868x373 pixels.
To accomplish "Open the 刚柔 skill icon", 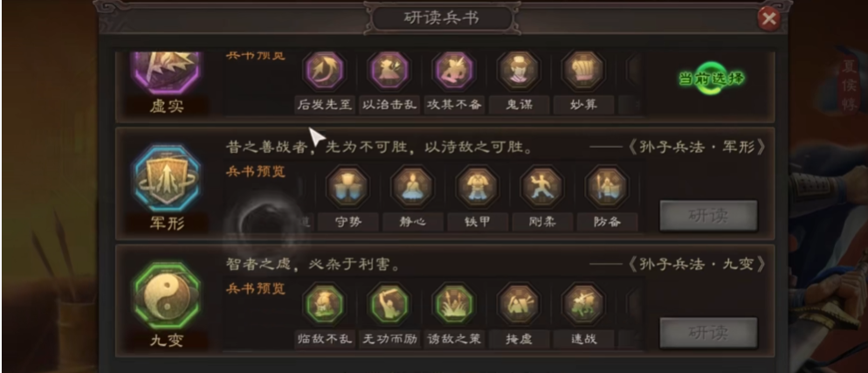I will [x=542, y=188].
